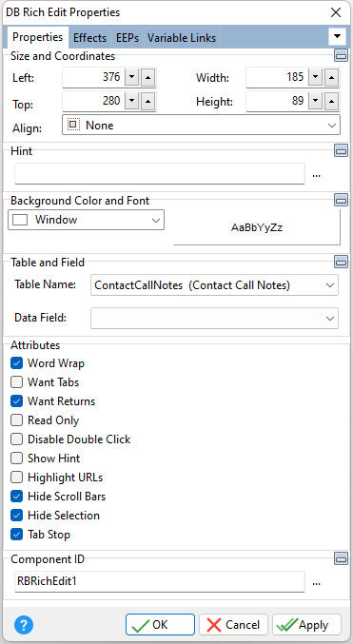Click the Apply button

(x=307, y=625)
